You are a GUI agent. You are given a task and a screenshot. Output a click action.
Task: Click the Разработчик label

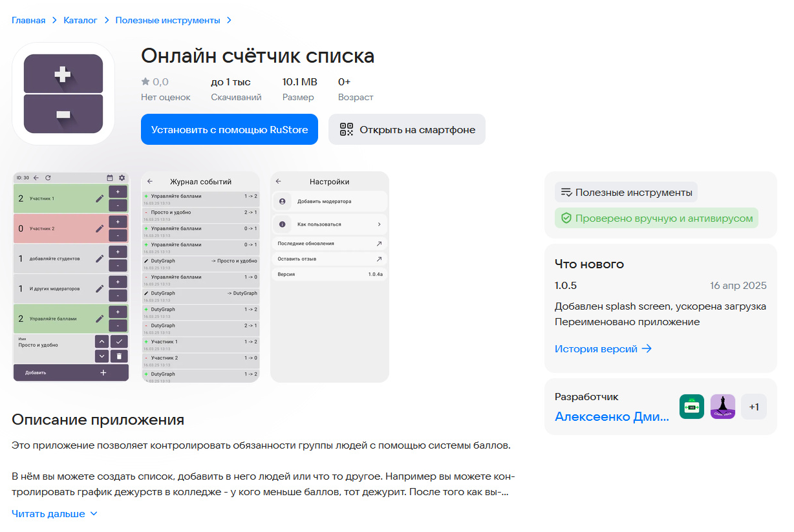point(586,397)
